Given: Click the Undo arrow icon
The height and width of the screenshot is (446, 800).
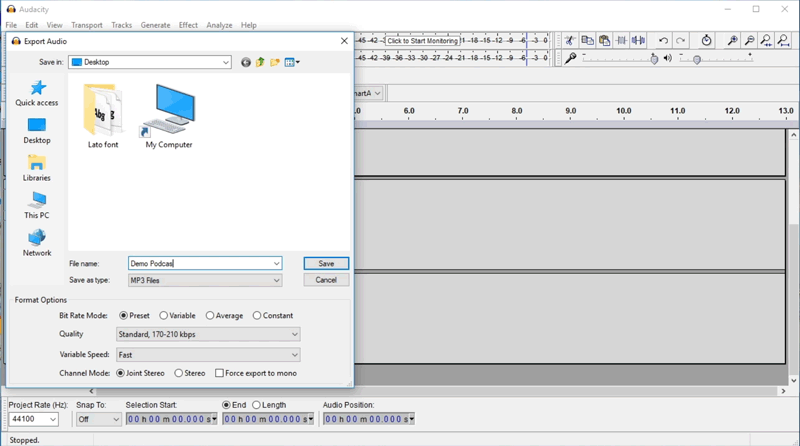Looking at the screenshot, I should [663, 41].
